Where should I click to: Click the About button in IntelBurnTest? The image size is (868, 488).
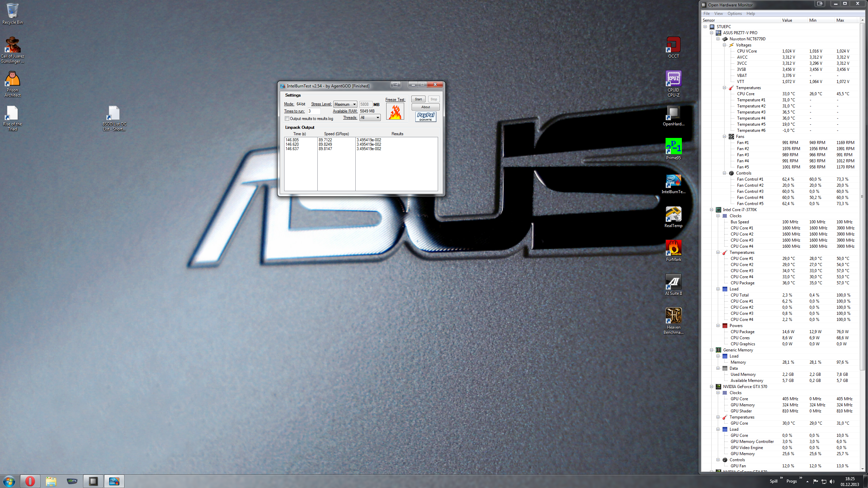426,107
